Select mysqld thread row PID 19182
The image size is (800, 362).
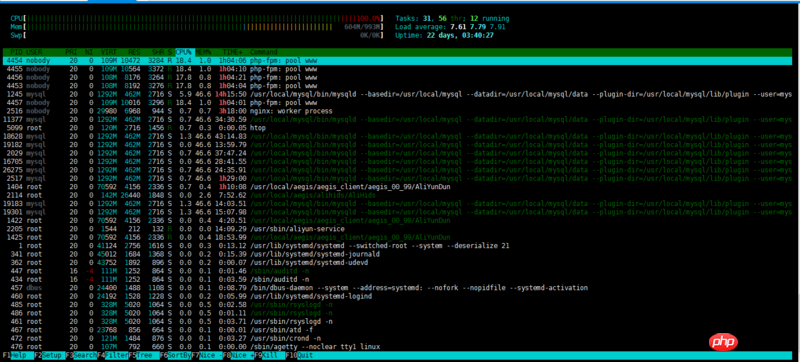[398, 145]
